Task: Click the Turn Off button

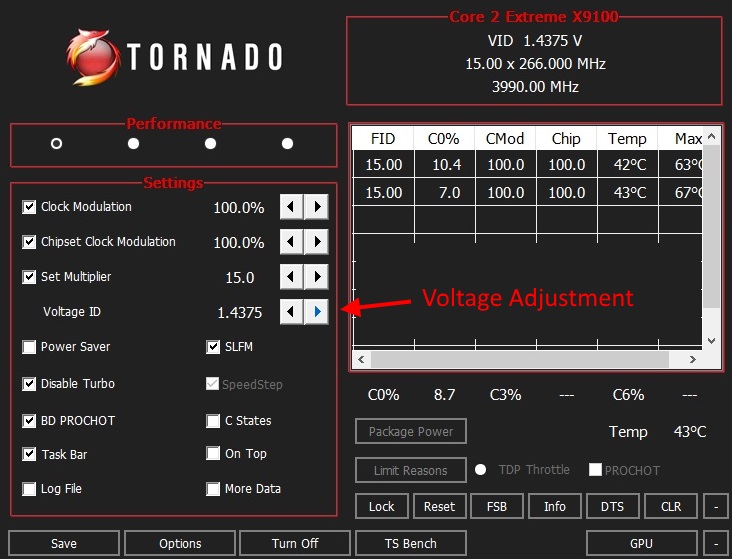Action: tap(295, 543)
